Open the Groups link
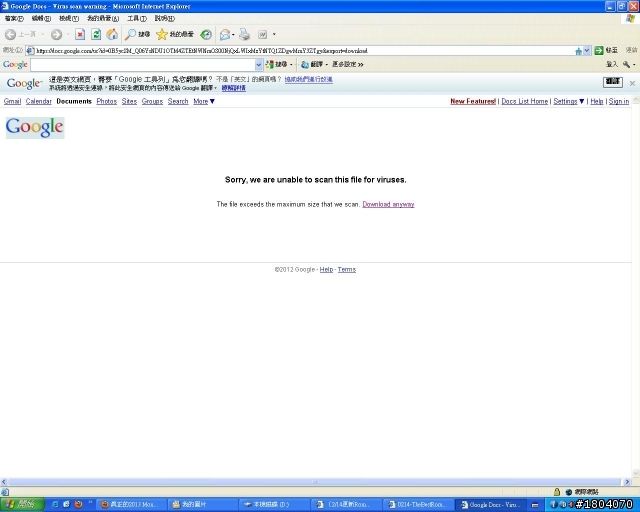The image size is (640, 512). (x=152, y=101)
